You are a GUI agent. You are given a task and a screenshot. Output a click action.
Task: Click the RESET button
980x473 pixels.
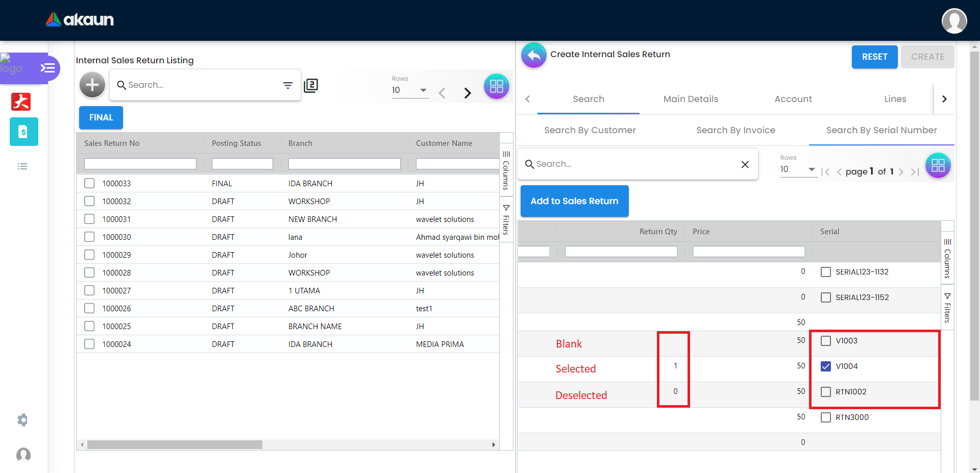click(x=874, y=57)
